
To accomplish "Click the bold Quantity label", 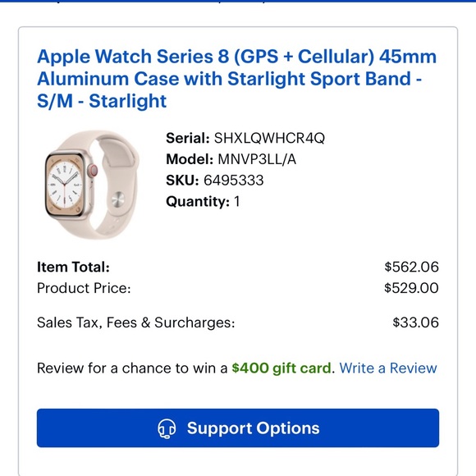I will (198, 202).
